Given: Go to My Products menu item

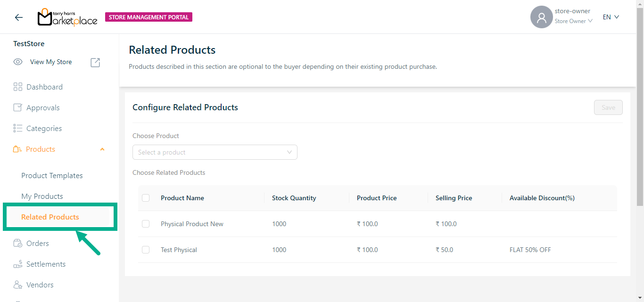Looking at the screenshot, I should point(42,196).
